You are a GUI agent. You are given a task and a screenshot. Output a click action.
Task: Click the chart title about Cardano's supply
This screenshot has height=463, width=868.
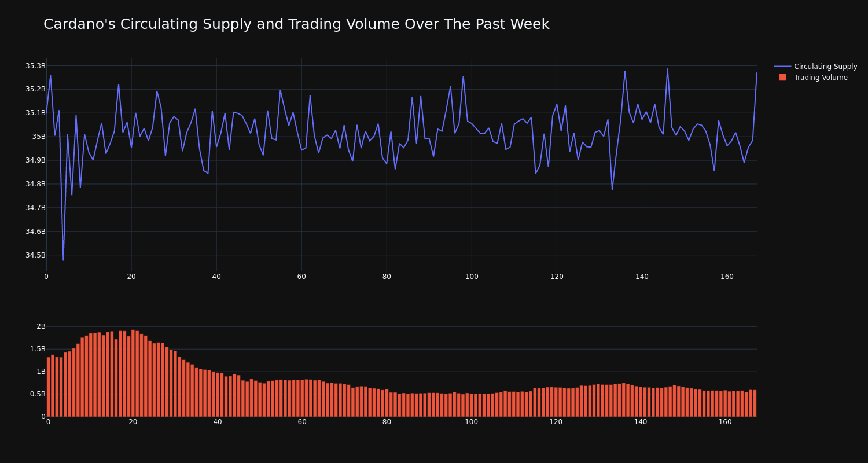tap(296, 24)
